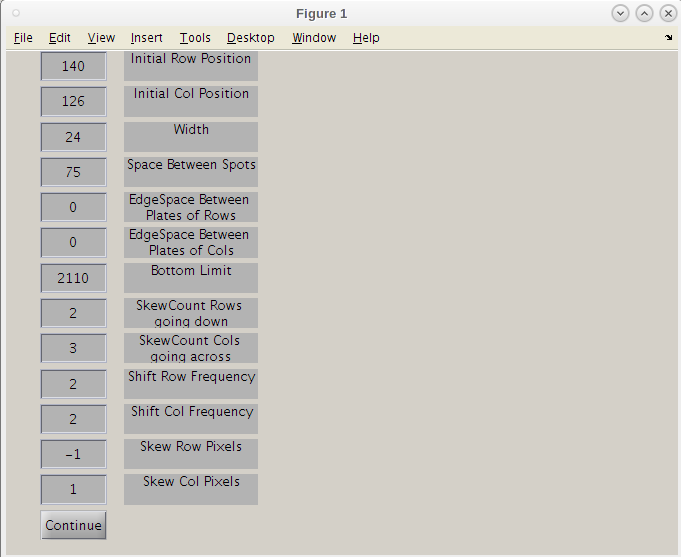Click the Space Between Spots field
This screenshot has height=557, width=681.
(x=73, y=172)
